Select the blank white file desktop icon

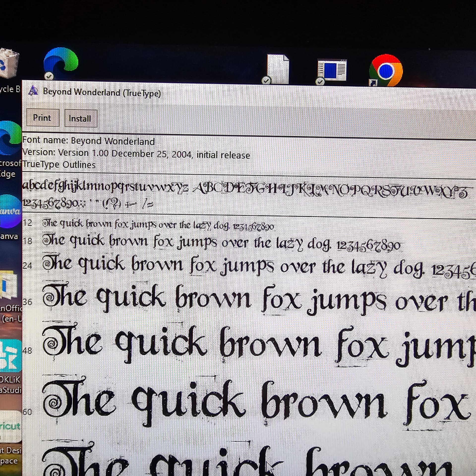[x=278, y=69]
